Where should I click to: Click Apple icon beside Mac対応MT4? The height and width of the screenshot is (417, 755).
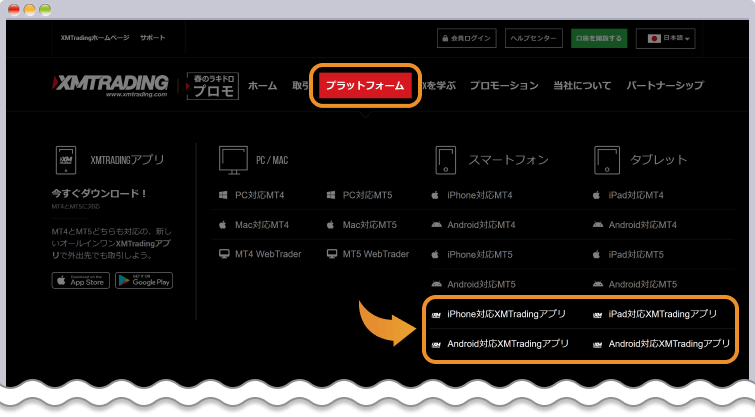point(222,224)
